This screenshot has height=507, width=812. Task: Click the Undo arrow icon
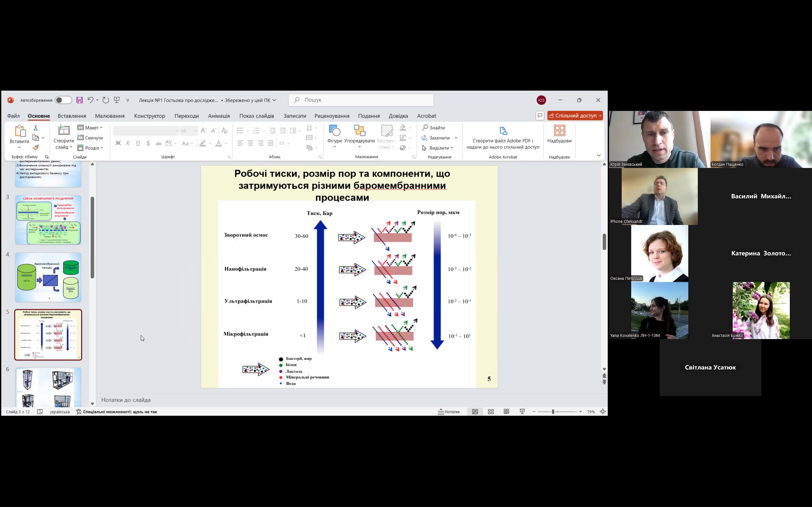pos(90,100)
